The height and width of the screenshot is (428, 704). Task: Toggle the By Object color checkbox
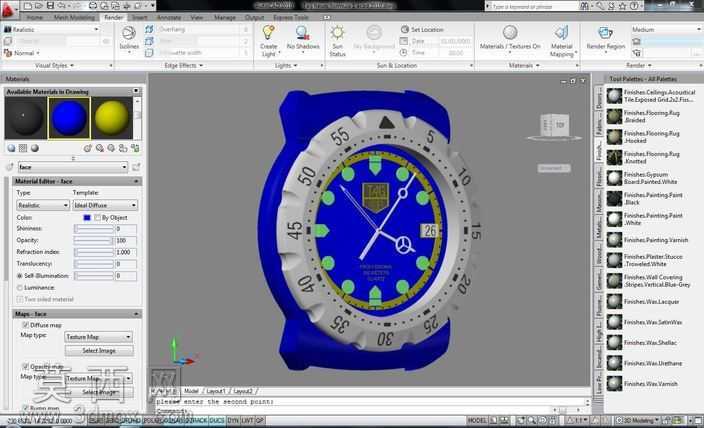97,218
